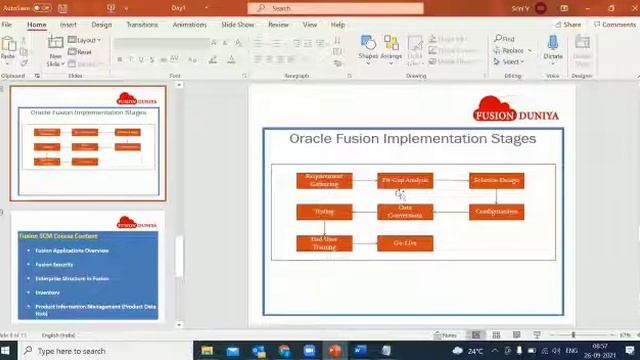Screen dimensions: 640x360
Task: Click the Align Text icon
Action: [x=338, y=52]
